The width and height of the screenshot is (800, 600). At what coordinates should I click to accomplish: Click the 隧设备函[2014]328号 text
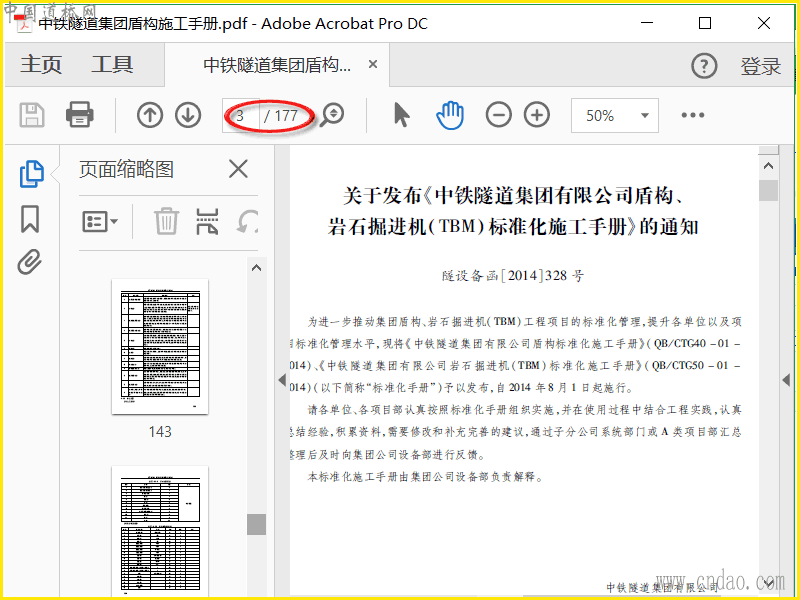(x=513, y=276)
